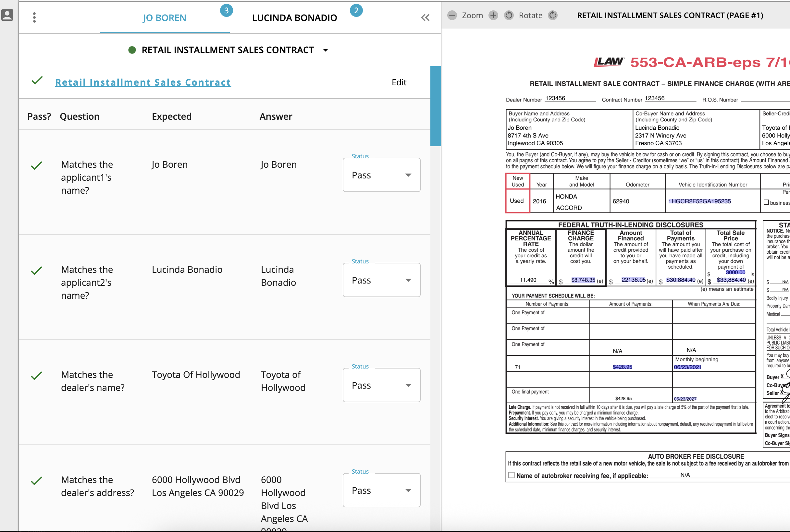Click the green status dot beside contract title

[132, 50]
